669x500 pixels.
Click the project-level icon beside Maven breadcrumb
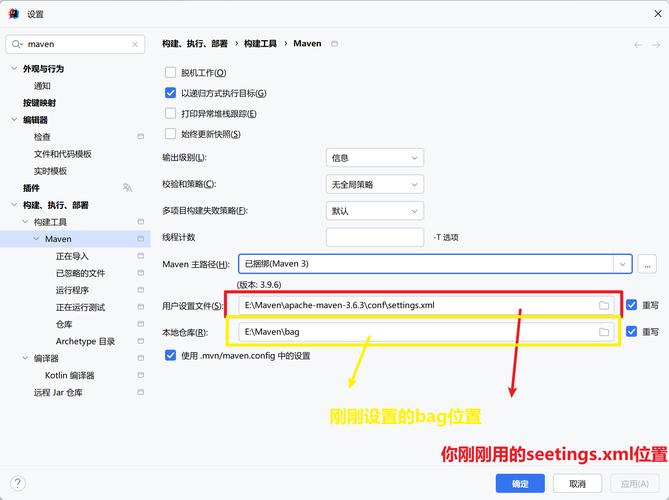[334, 44]
